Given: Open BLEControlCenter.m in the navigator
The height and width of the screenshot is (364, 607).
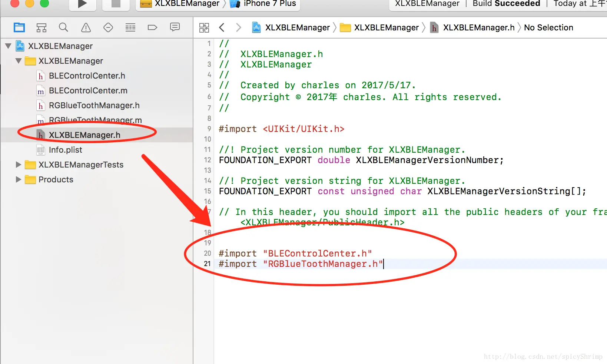Looking at the screenshot, I should tap(88, 90).
